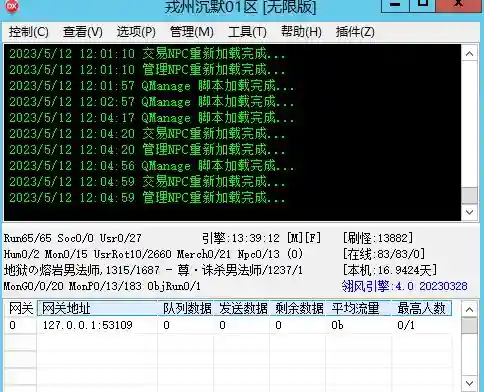Click the [本机:16.9424天] status text
The width and height of the screenshot is (484, 392).
(x=390, y=270)
